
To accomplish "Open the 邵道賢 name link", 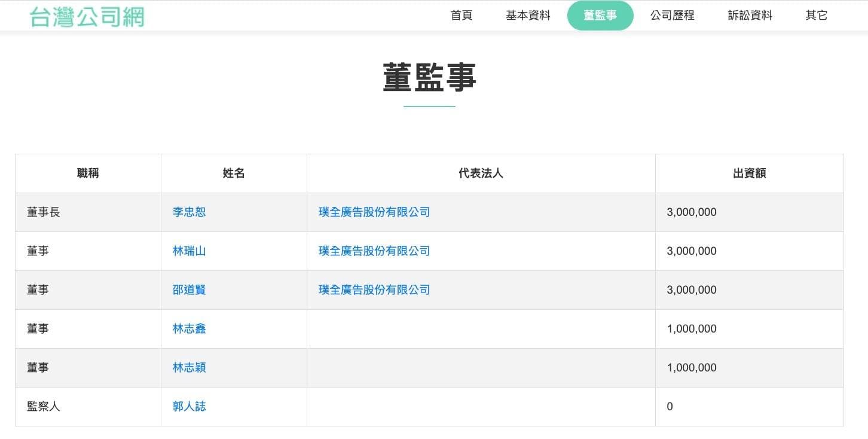I will 189,290.
